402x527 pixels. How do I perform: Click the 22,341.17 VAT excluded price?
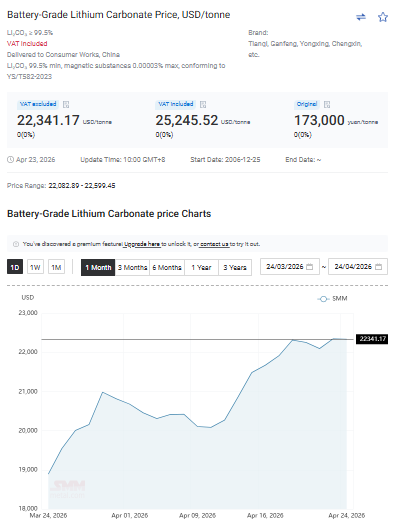click(48, 120)
